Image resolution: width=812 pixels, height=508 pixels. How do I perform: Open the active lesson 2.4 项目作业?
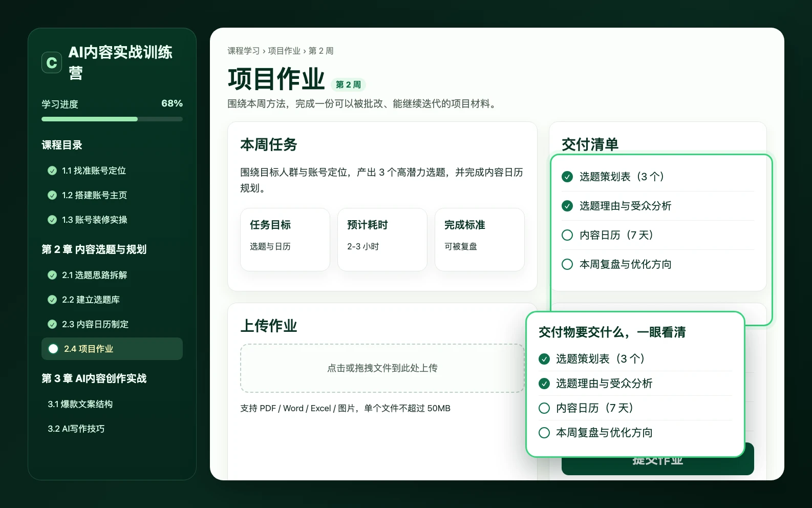[x=112, y=349]
